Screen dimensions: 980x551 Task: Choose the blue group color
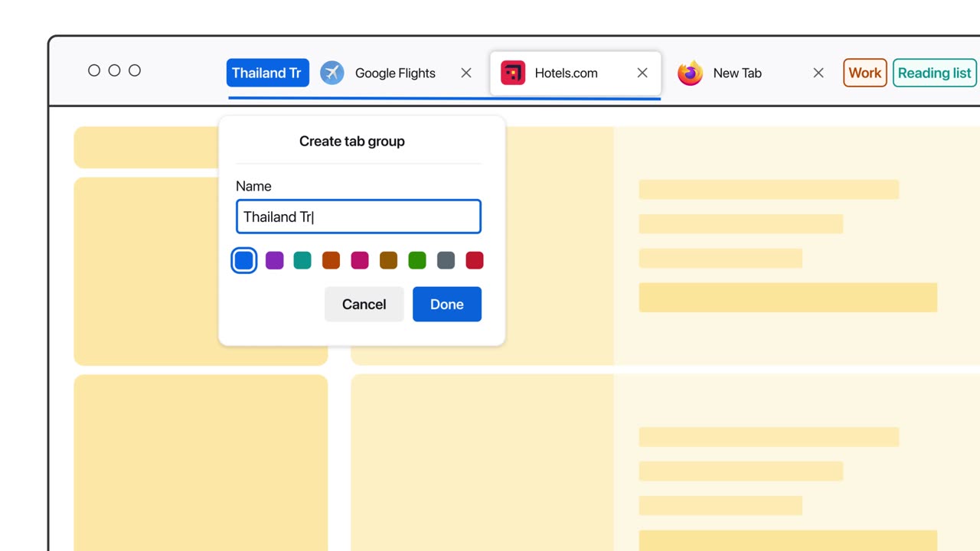(244, 260)
